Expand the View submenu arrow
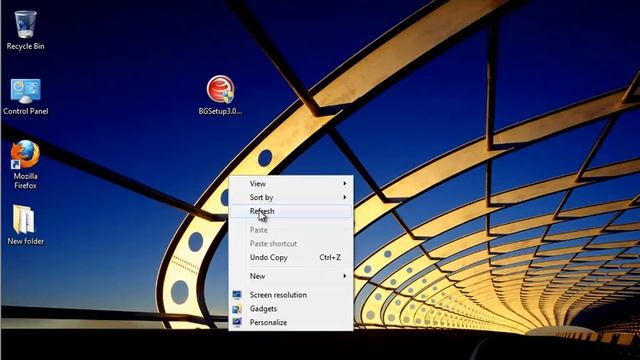The image size is (640, 360). [345, 184]
